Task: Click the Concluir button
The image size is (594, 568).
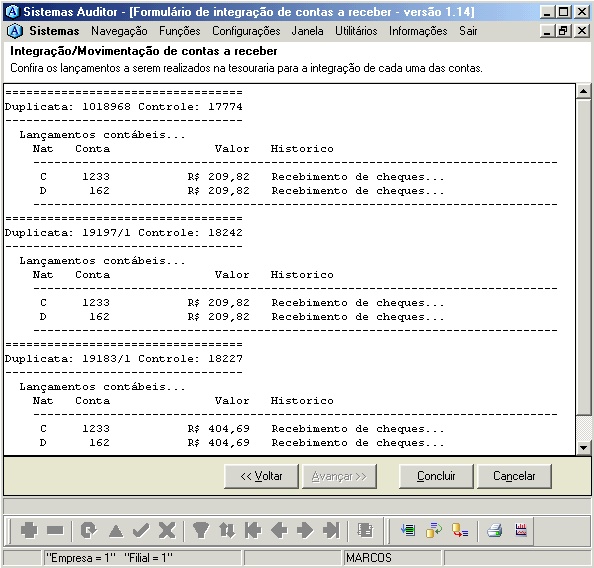Action: click(436, 476)
